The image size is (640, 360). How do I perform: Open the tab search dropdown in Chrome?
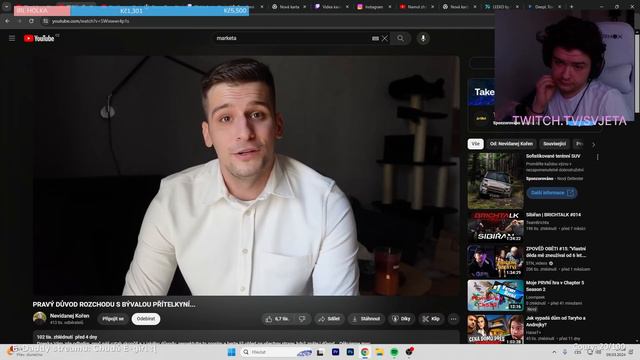tap(6, 7)
